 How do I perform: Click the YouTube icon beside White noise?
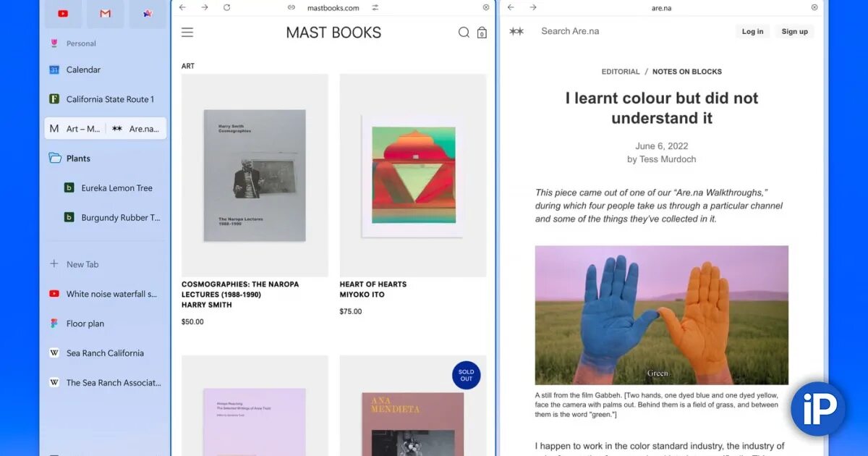tap(54, 294)
